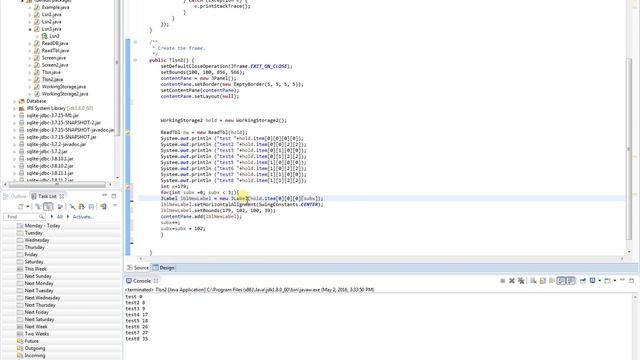Collapse the Tlsn2() constructor fold marker

point(136,60)
